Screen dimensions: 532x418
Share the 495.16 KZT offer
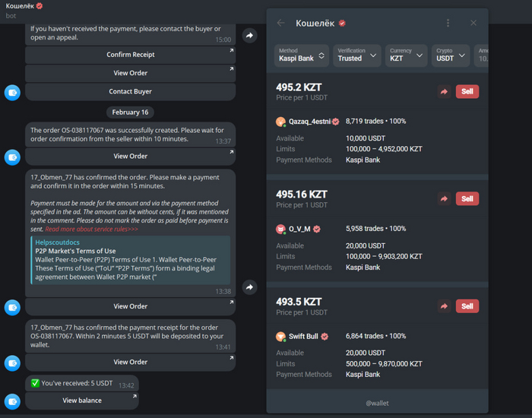pyautogui.click(x=444, y=199)
